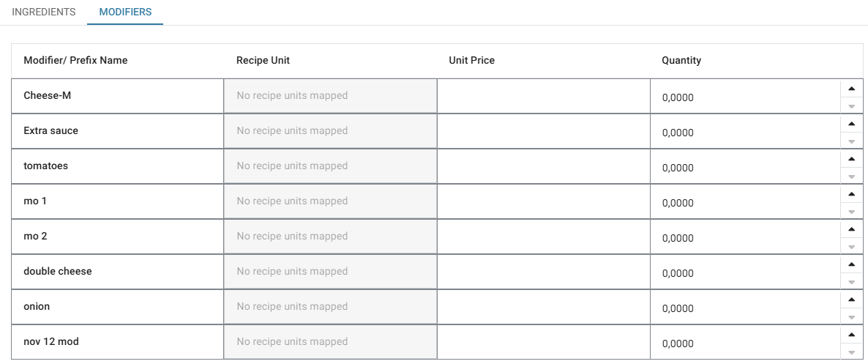Click Quantity field for mo 1
The height and width of the screenshot is (364, 868).
pyautogui.click(x=743, y=203)
